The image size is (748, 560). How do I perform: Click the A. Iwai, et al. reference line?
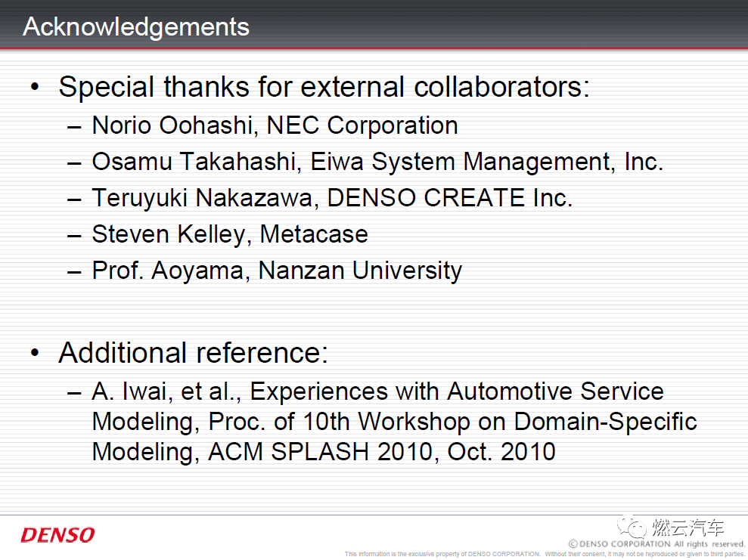point(378,391)
